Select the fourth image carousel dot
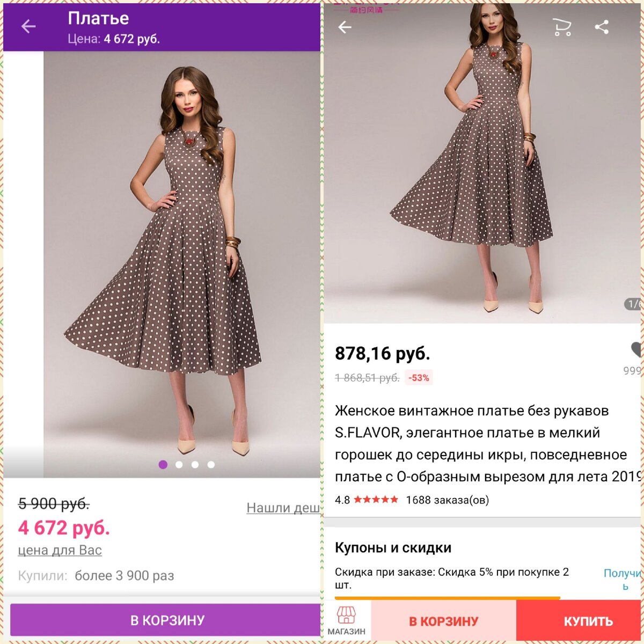644x644 pixels. 211,464
